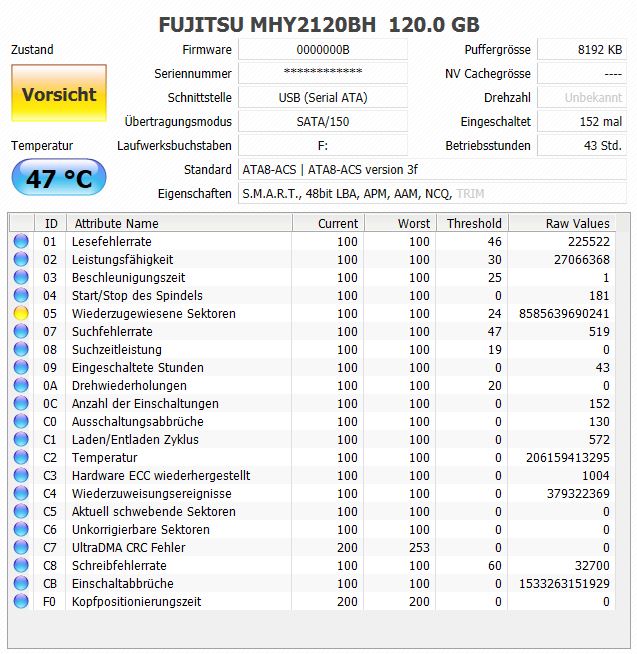Click the blue status icon for Suchzeitleistung
The image size is (637, 654).
click(21, 349)
